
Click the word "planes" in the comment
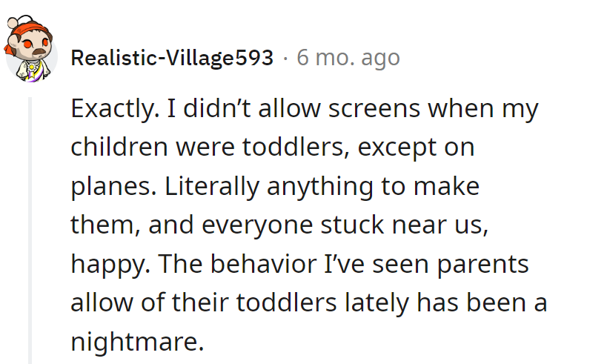(x=107, y=186)
